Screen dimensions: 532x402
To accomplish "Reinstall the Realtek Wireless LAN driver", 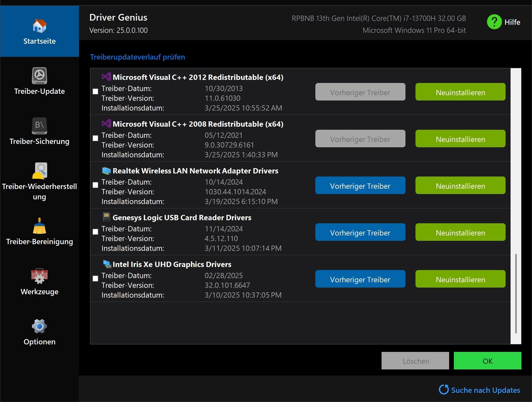I will click(460, 185).
